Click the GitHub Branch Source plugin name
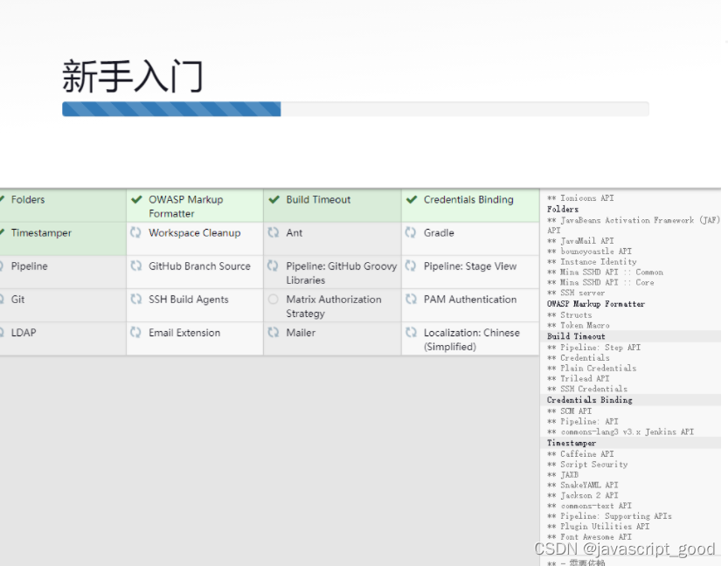Viewport: 728px width, 566px height. click(x=199, y=266)
